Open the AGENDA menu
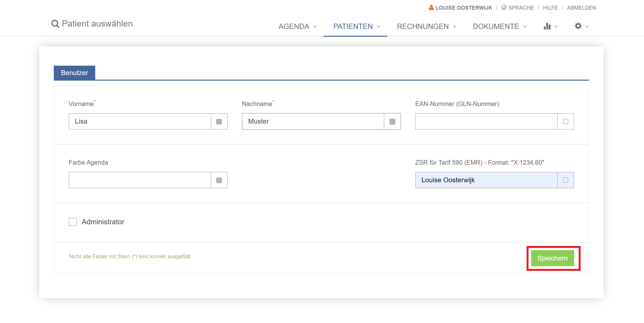The image size is (644, 323). (294, 26)
